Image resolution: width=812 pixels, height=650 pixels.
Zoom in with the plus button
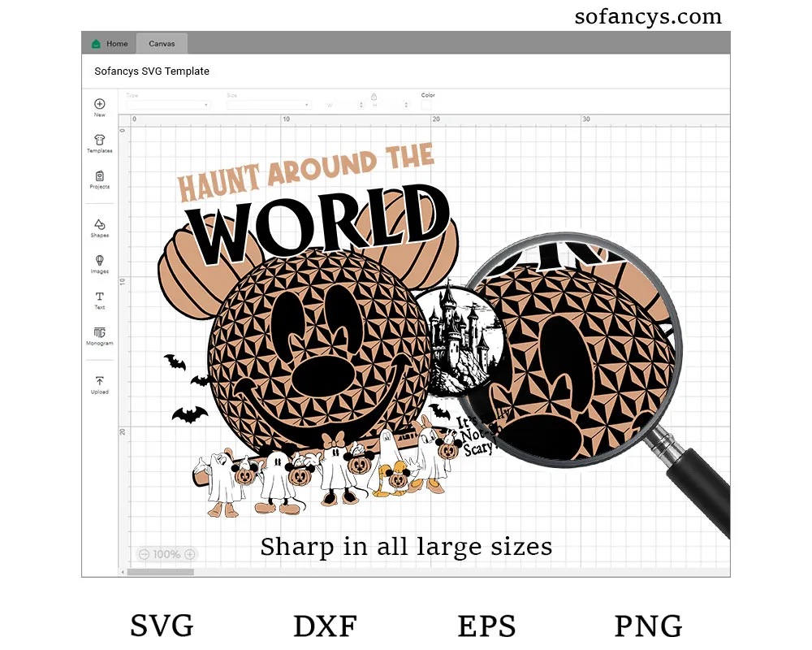tap(190, 555)
